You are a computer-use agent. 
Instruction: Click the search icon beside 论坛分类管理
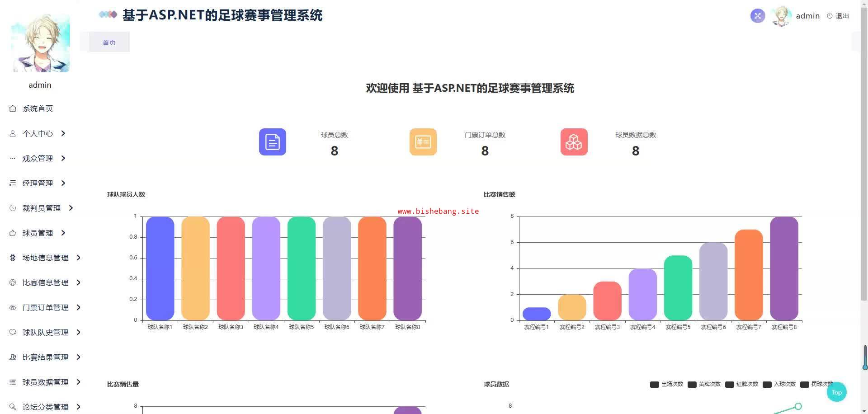coord(13,407)
